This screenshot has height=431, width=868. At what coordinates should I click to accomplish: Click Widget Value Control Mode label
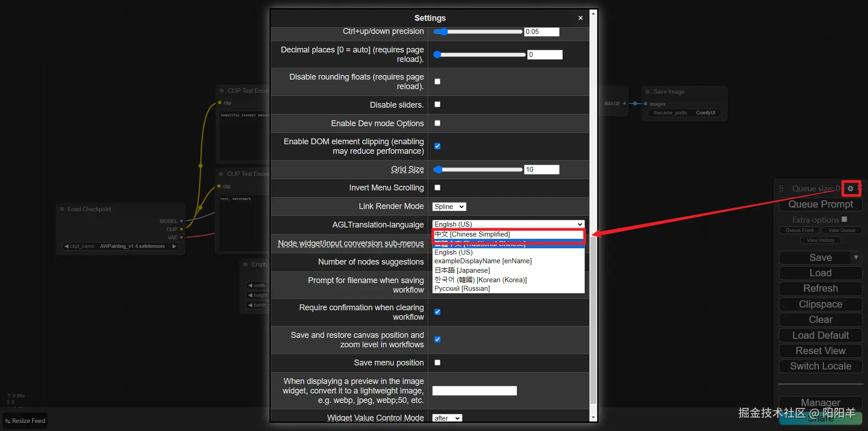(376, 418)
